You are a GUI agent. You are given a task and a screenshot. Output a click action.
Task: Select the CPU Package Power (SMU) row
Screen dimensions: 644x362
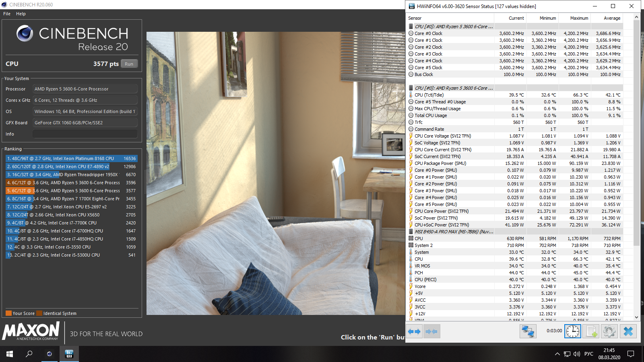click(x=515, y=163)
